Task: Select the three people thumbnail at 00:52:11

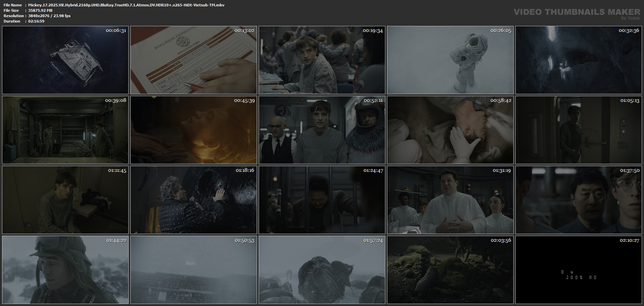Action: point(322,130)
